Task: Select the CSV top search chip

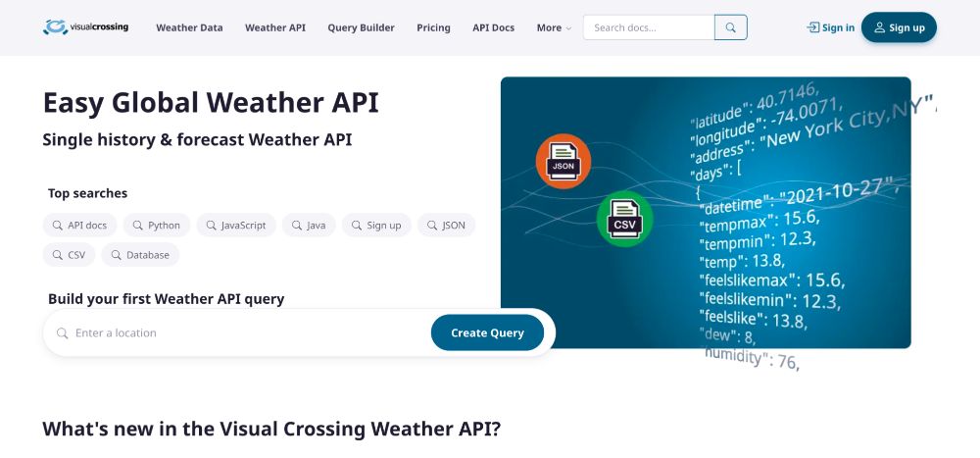Action: (69, 255)
